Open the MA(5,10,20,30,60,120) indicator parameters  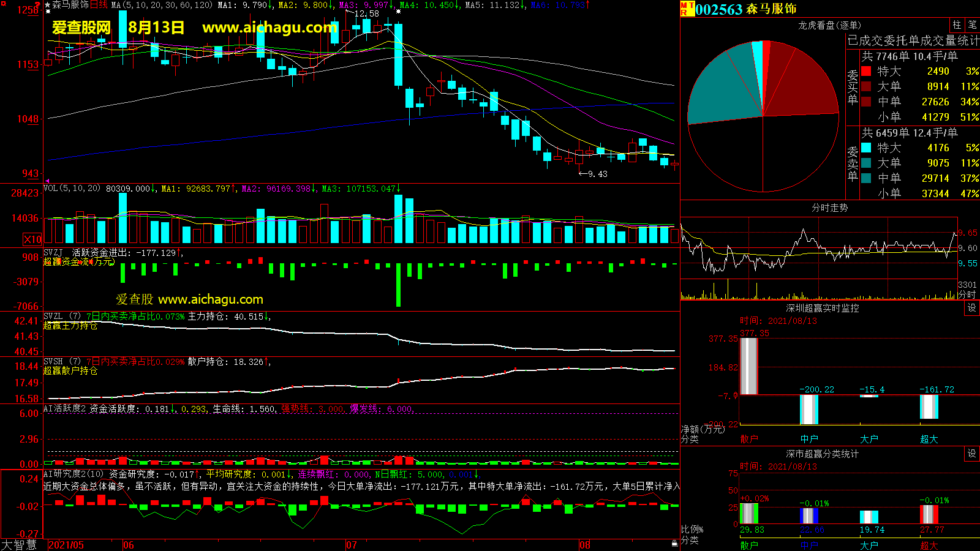pos(162,5)
